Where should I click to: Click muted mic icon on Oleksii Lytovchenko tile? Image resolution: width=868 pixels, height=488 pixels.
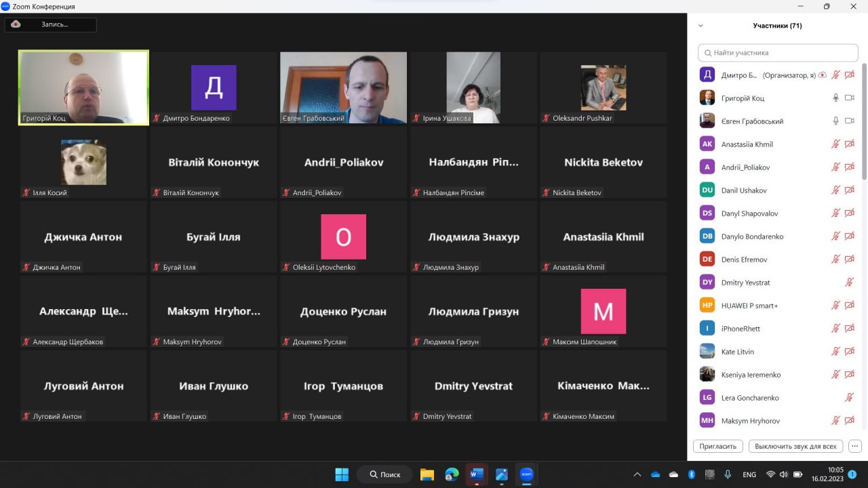click(287, 267)
